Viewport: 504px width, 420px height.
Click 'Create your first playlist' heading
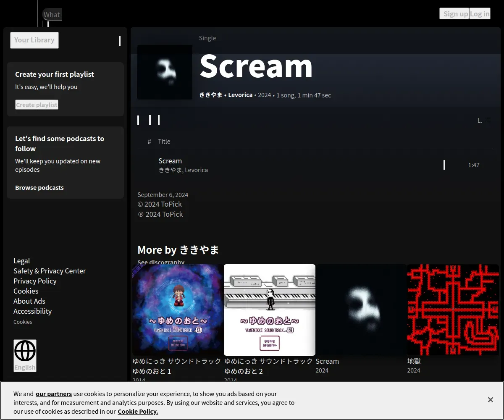pos(55,74)
